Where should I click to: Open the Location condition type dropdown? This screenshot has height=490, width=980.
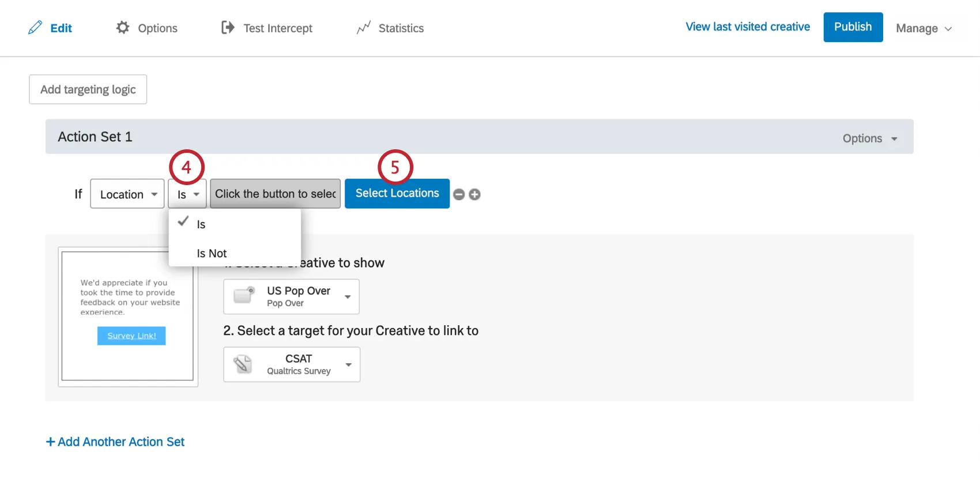(x=127, y=194)
